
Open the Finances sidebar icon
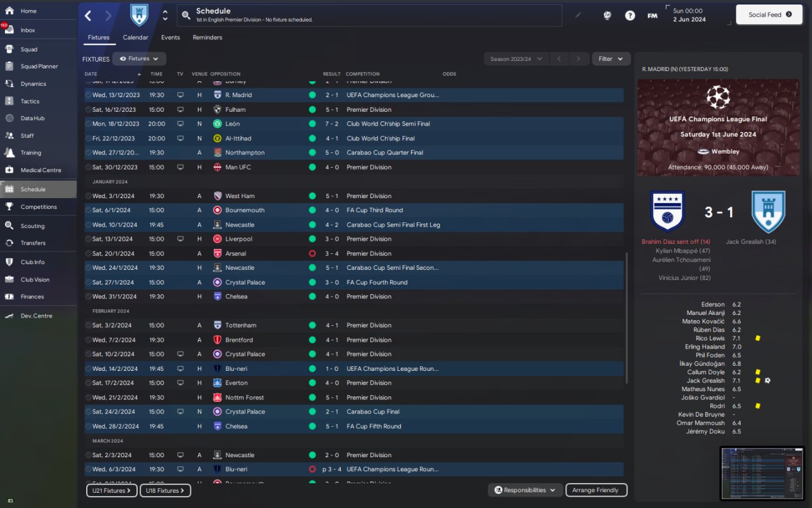[x=9, y=297]
